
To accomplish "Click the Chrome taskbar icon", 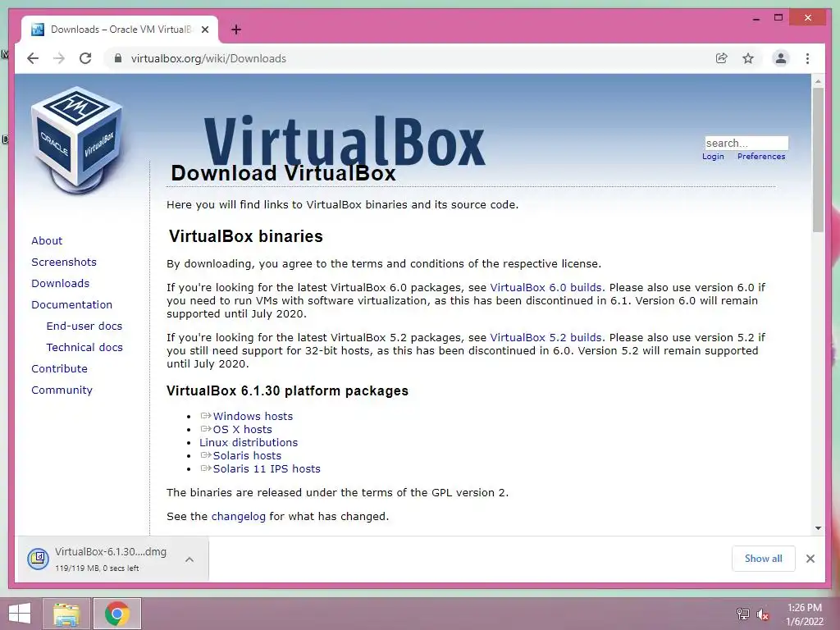I will coord(117,614).
